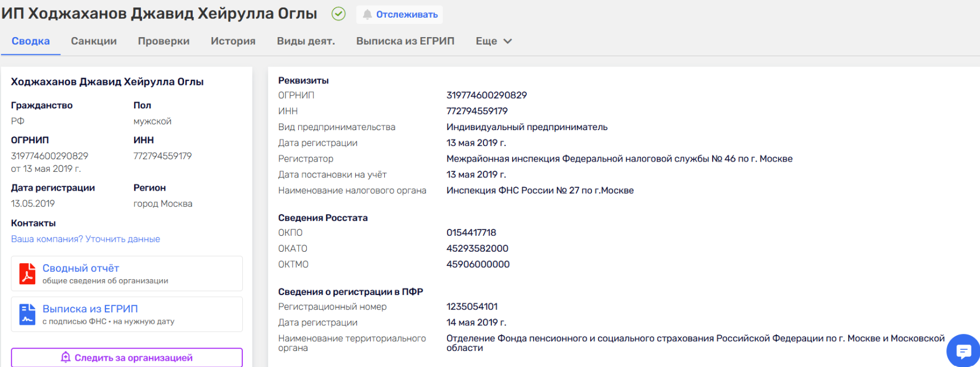
Task: Click the Гражданство value РФ
Action: pos(18,121)
